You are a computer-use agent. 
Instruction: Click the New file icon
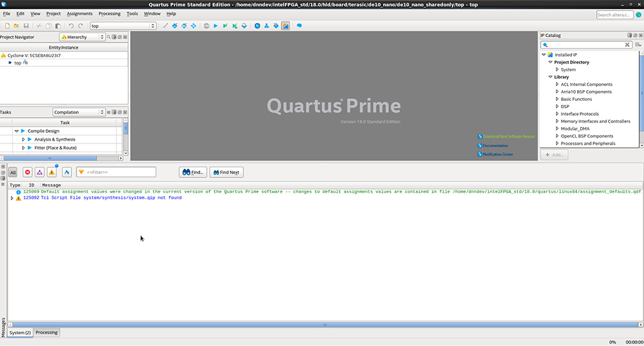7,26
